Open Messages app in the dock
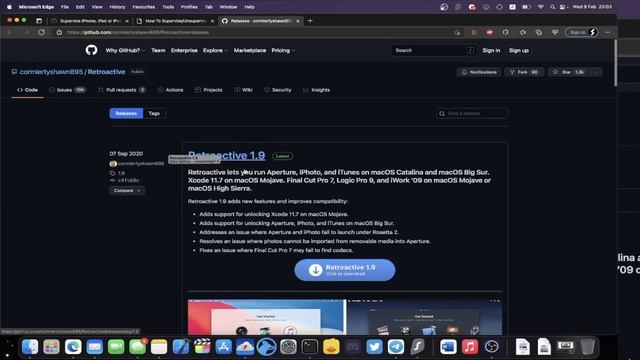 [x=138, y=347]
